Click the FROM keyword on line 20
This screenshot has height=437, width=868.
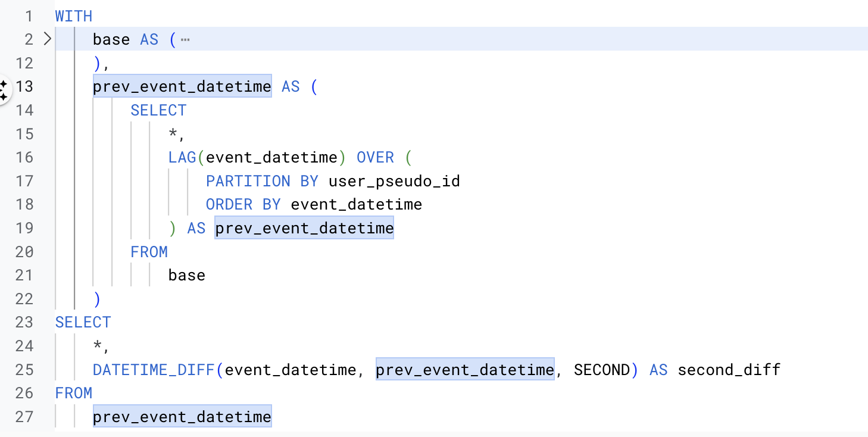(149, 251)
